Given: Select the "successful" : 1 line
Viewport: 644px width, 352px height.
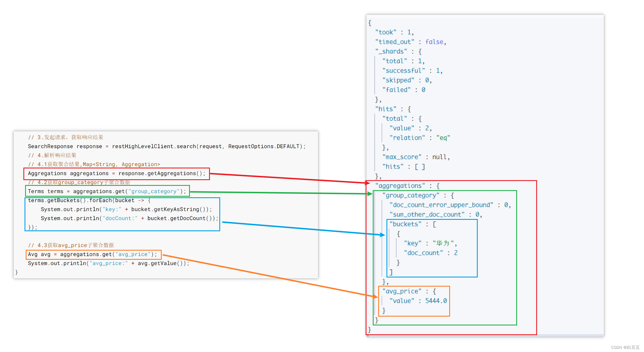Looking at the screenshot, I should click(412, 71).
